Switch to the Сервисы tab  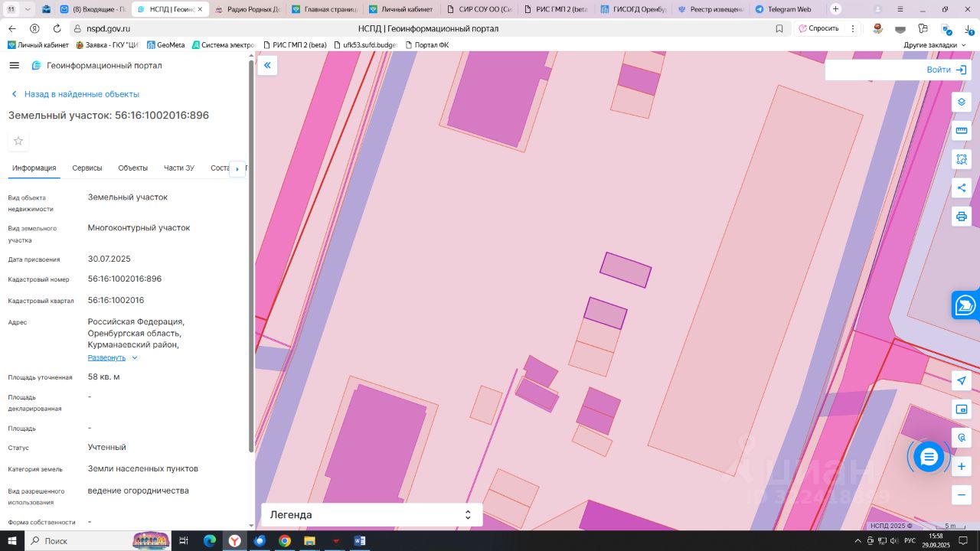point(87,168)
